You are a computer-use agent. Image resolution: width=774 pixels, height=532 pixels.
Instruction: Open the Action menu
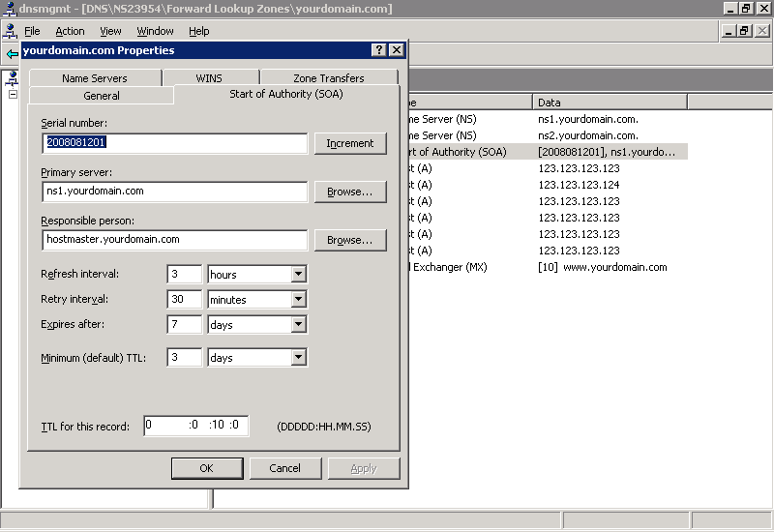pyautogui.click(x=70, y=31)
